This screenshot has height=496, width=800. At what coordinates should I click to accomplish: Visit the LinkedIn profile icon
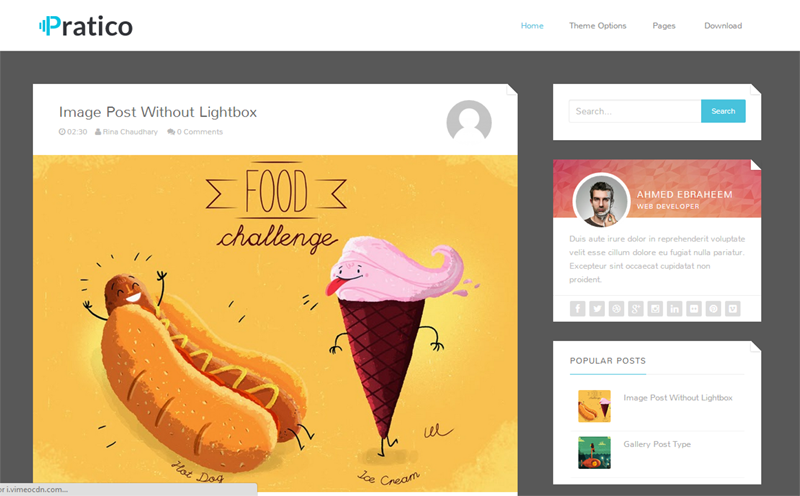674,309
